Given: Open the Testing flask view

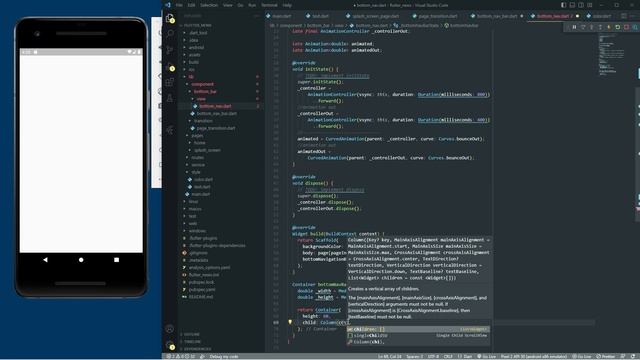Looking at the screenshot, I should point(170,98).
